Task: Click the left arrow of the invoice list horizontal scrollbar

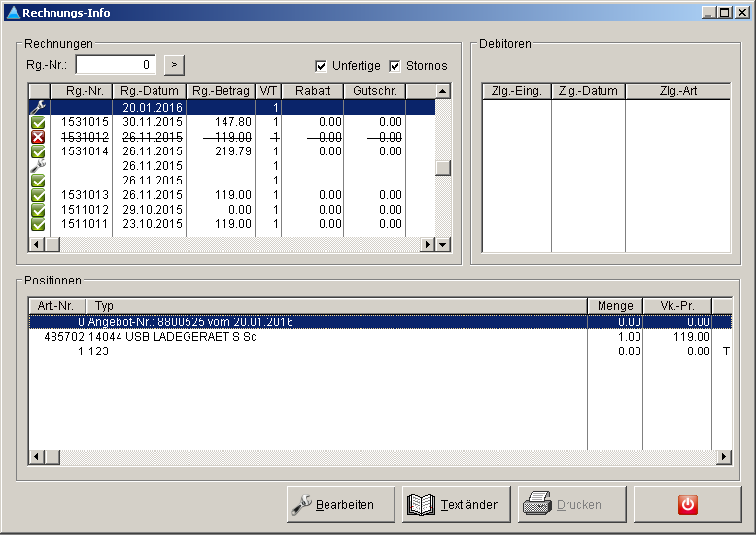Action: (37, 245)
